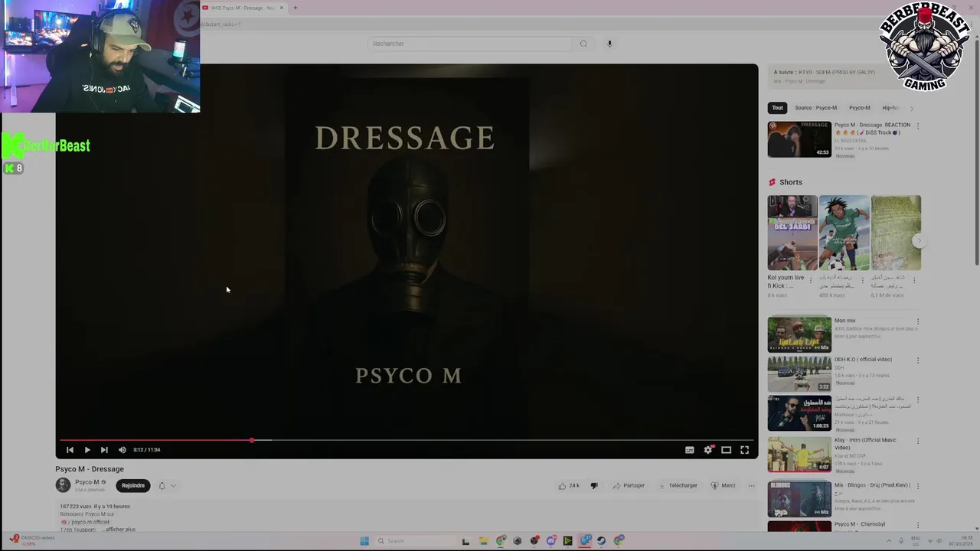The image size is (980, 551).
Task: Open a new browser tab
Action: (295, 8)
